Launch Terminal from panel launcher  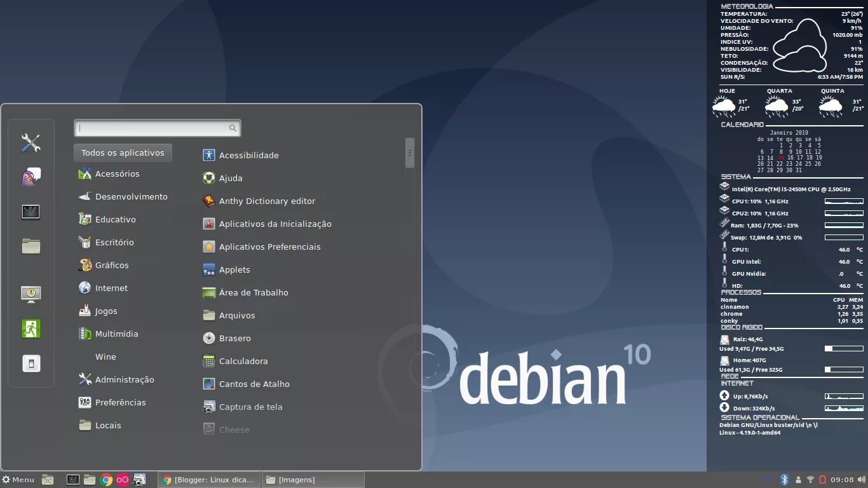73,480
